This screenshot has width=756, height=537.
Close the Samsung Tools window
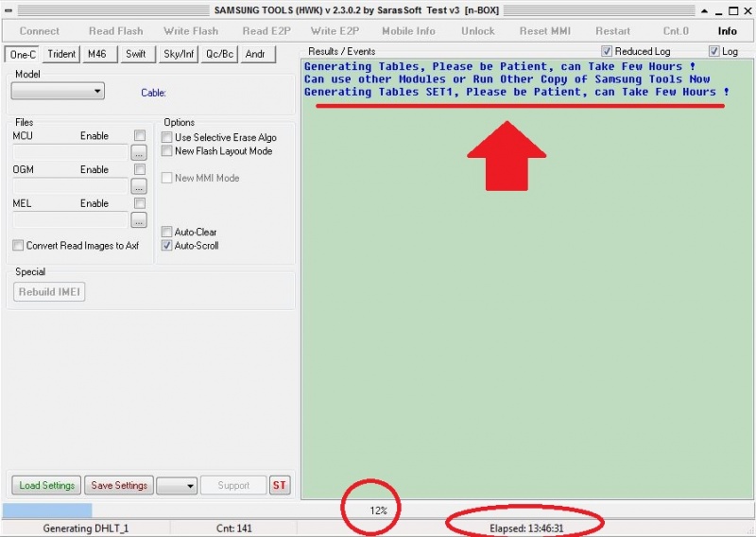point(747,10)
